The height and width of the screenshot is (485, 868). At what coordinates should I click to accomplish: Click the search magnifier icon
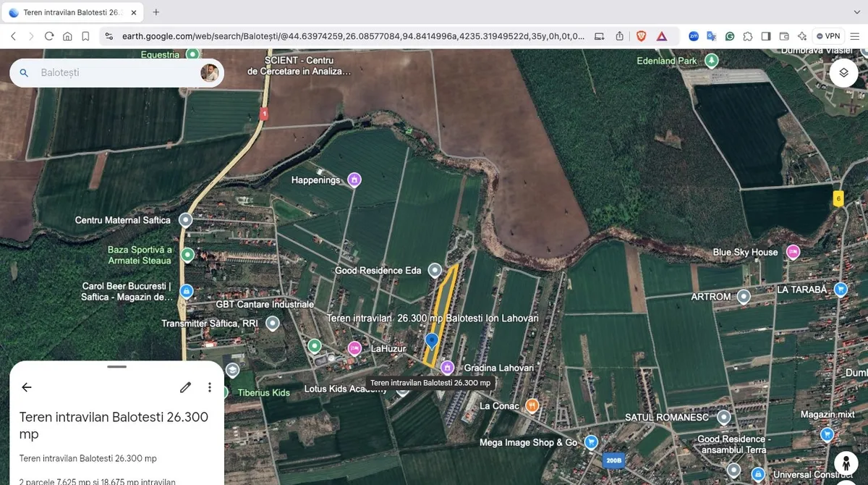[24, 73]
